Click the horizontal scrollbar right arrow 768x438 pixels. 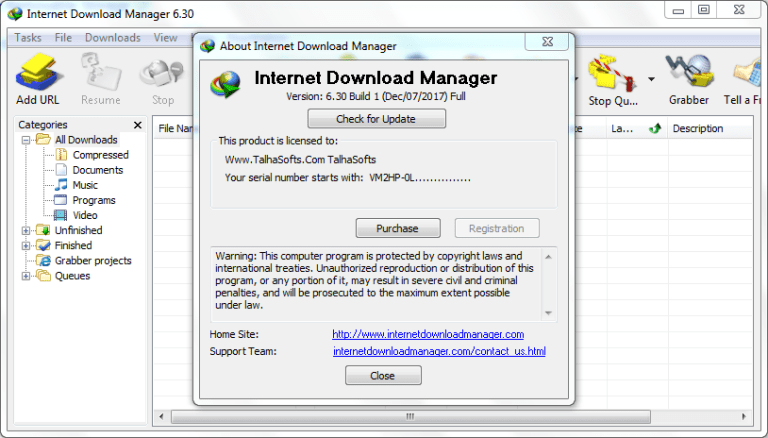click(x=744, y=416)
